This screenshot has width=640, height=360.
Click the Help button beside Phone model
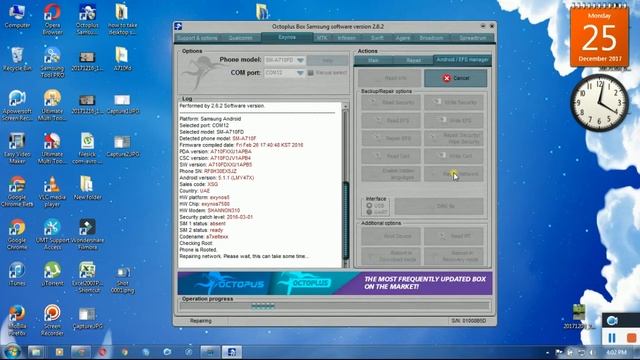(x=327, y=60)
